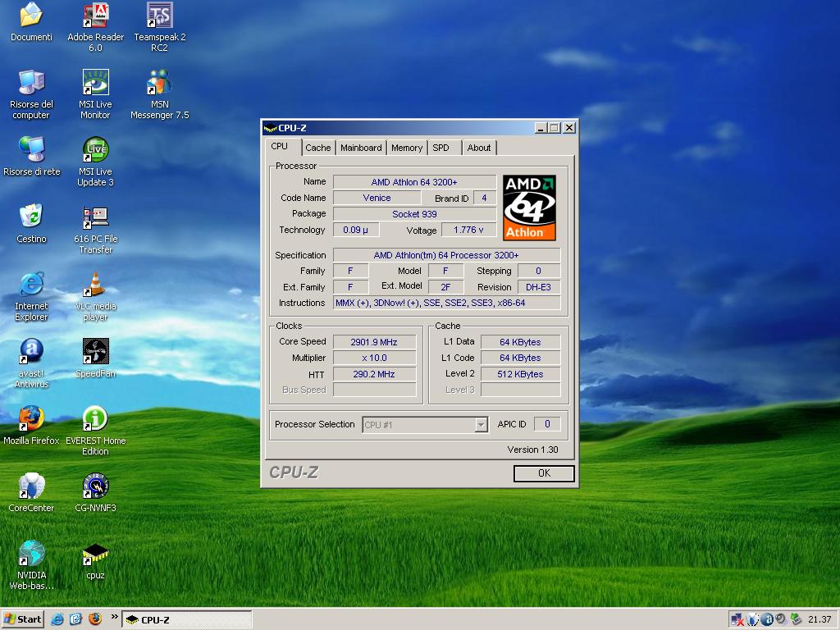The height and width of the screenshot is (630, 840).
Task: Click the Technology 0.09 µ value
Action: 356,230
